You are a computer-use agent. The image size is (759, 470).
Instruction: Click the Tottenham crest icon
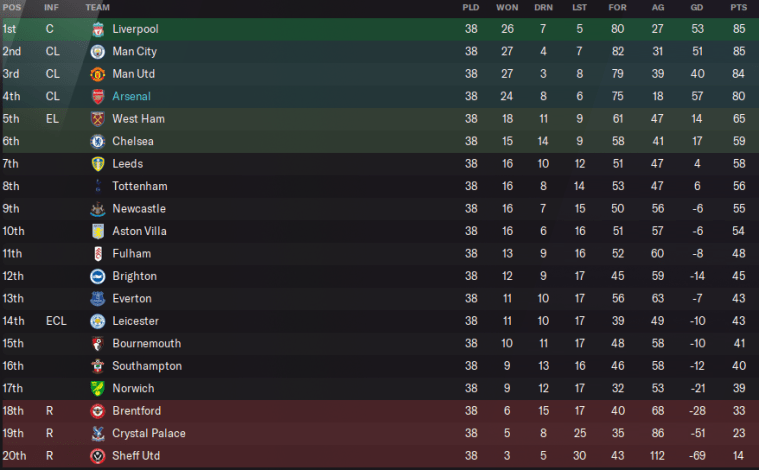click(97, 186)
